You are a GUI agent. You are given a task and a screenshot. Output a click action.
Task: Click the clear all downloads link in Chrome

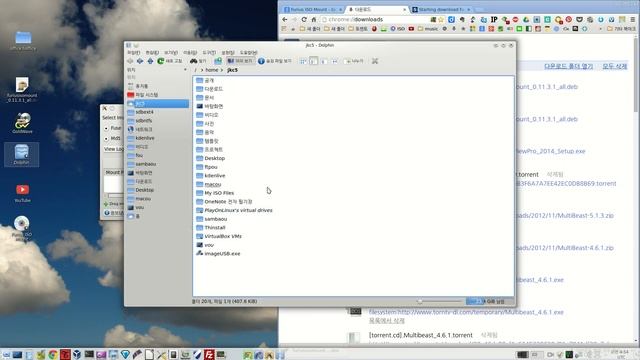tap(614, 66)
